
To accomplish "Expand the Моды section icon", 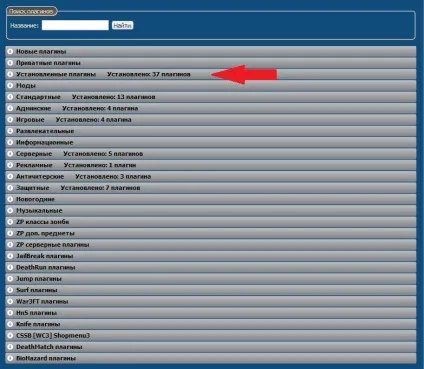I will 10,86.
